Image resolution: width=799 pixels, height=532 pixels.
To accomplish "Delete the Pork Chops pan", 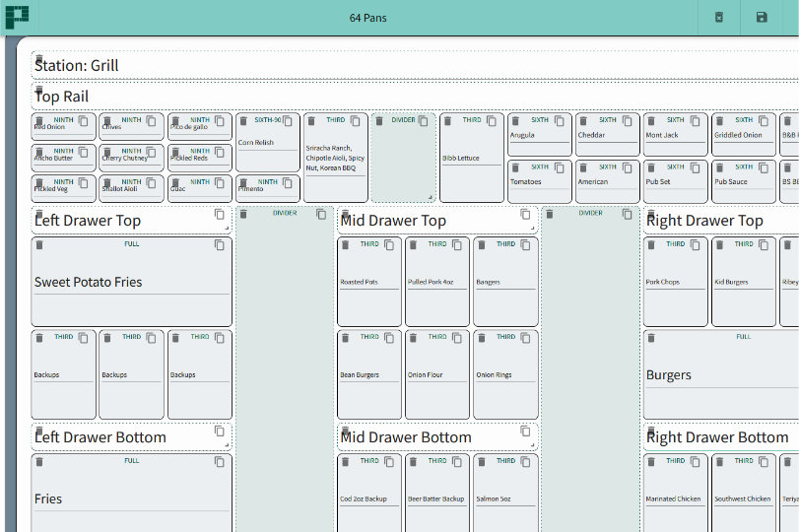I will 651,244.
